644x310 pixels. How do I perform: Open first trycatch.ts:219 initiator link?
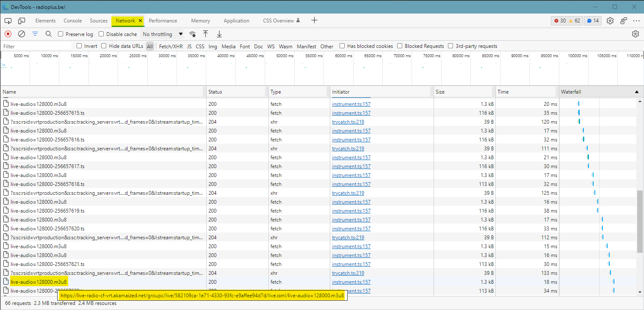[x=348, y=122]
